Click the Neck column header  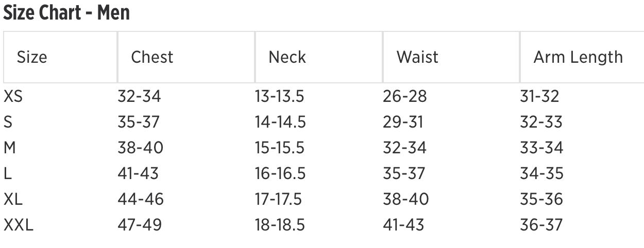tap(287, 57)
